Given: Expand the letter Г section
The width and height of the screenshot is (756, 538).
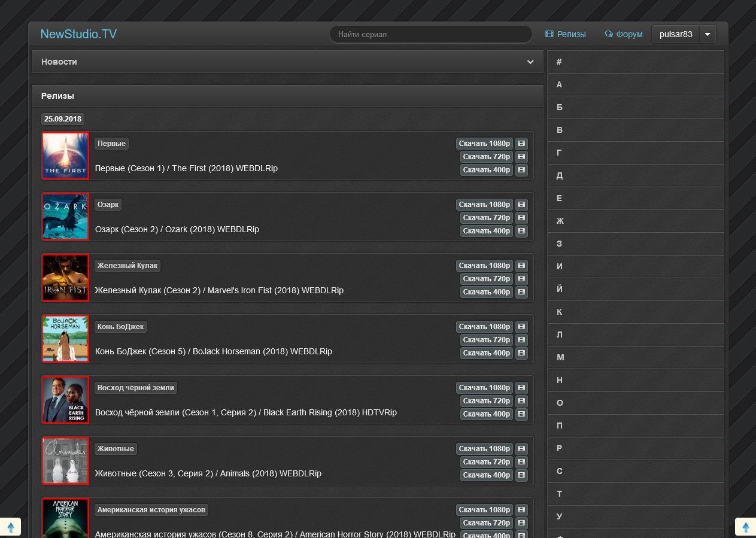Looking at the screenshot, I should (636, 153).
